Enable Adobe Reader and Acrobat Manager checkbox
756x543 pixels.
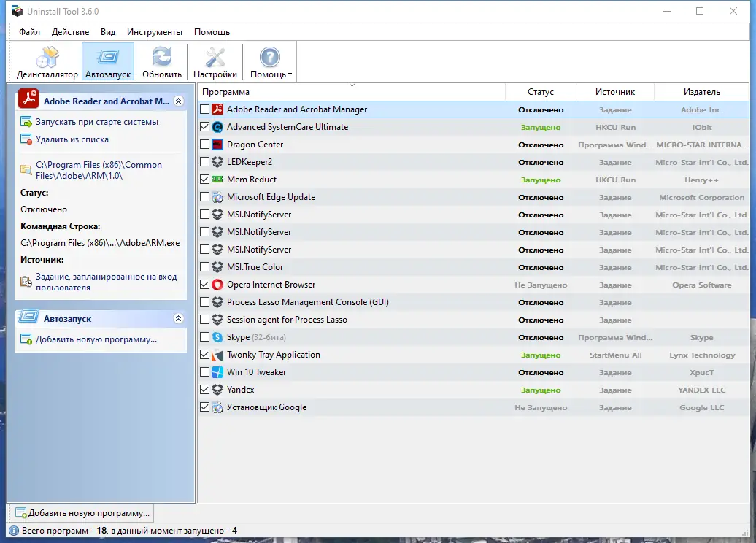point(204,109)
